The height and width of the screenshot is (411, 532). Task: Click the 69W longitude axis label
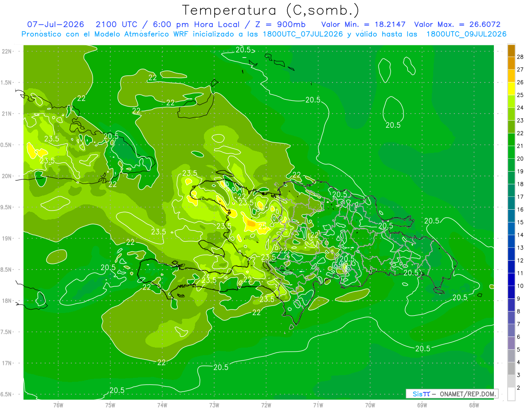[x=422, y=405]
